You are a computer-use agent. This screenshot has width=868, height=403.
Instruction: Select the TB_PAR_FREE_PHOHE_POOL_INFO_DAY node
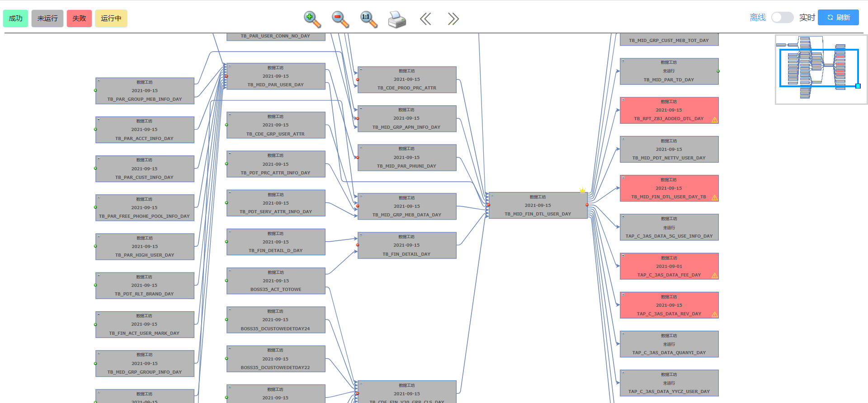click(x=145, y=208)
